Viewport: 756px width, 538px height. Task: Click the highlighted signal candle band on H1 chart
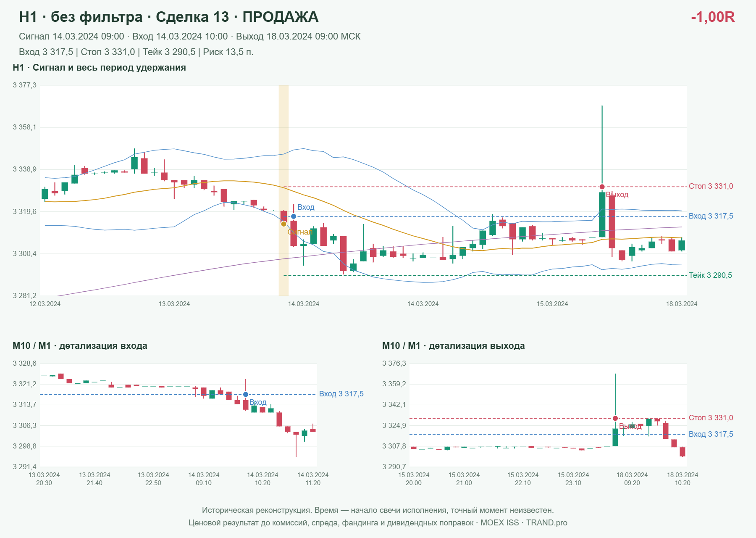[x=283, y=190]
